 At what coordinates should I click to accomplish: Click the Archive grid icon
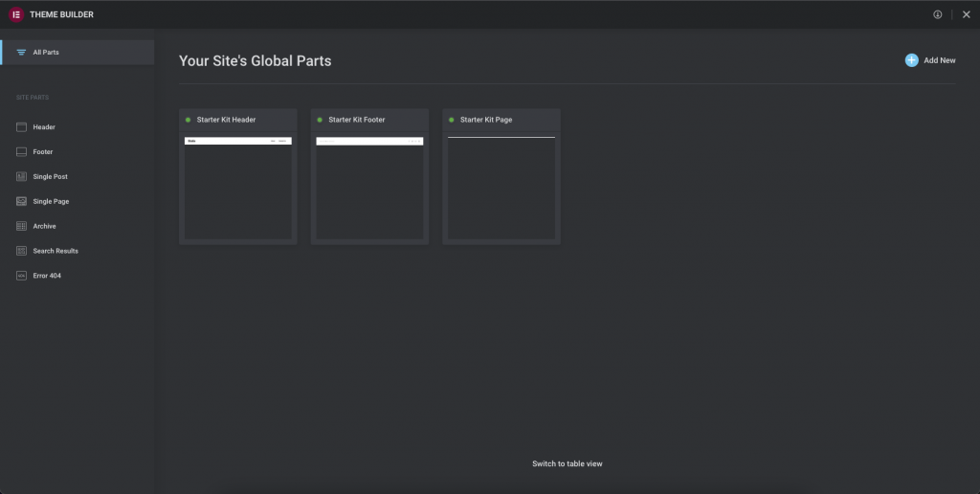21,226
